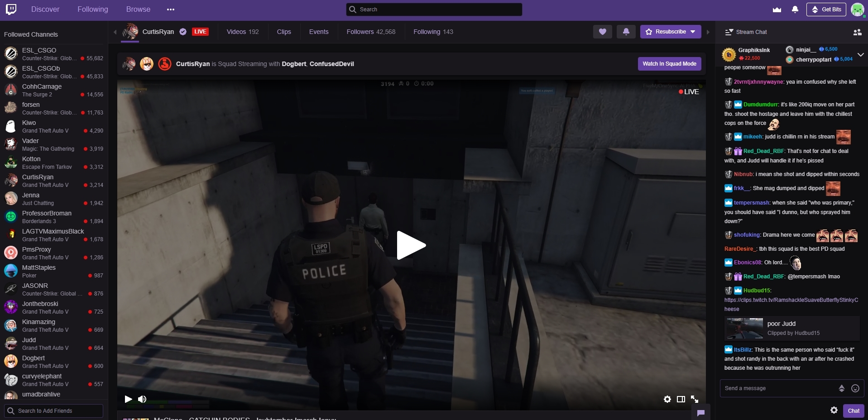Image resolution: width=868 pixels, height=420 pixels.
Task: Click the Send a message chat input
Action: pos(780,388)
